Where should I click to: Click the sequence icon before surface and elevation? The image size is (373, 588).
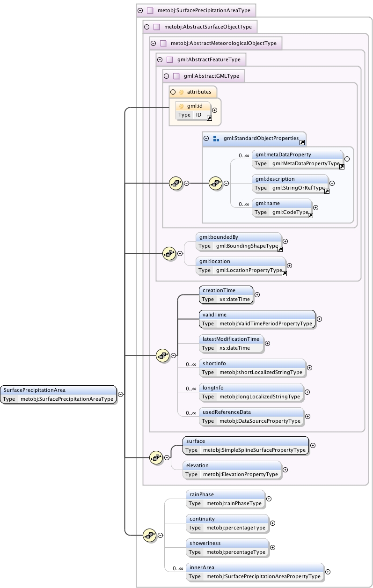pos(156,457)
